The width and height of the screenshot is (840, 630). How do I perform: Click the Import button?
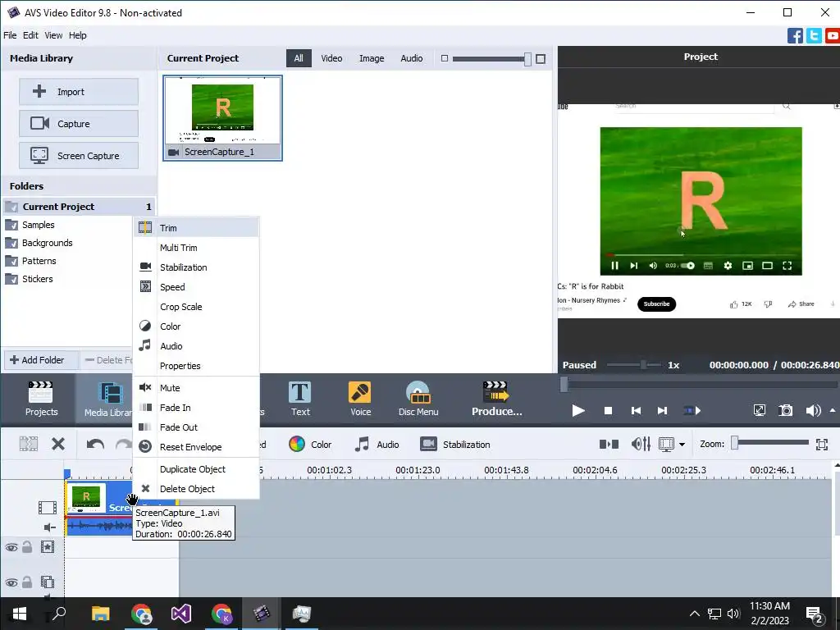pos(79,92)
